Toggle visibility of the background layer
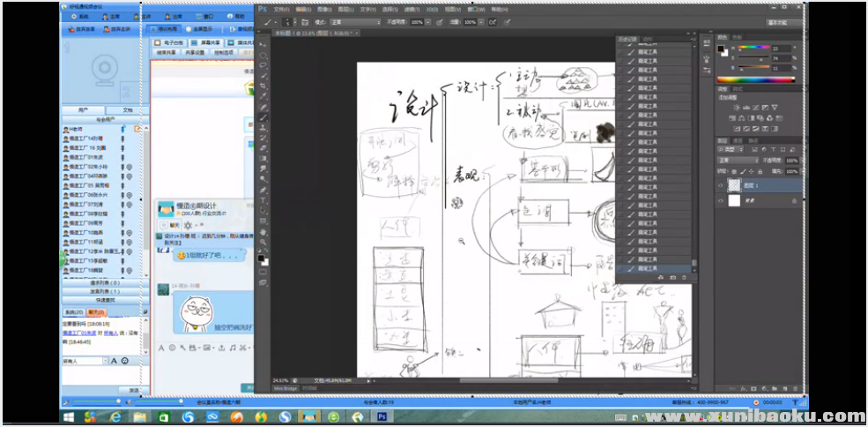Screen dimensions: 868x427 721,201
